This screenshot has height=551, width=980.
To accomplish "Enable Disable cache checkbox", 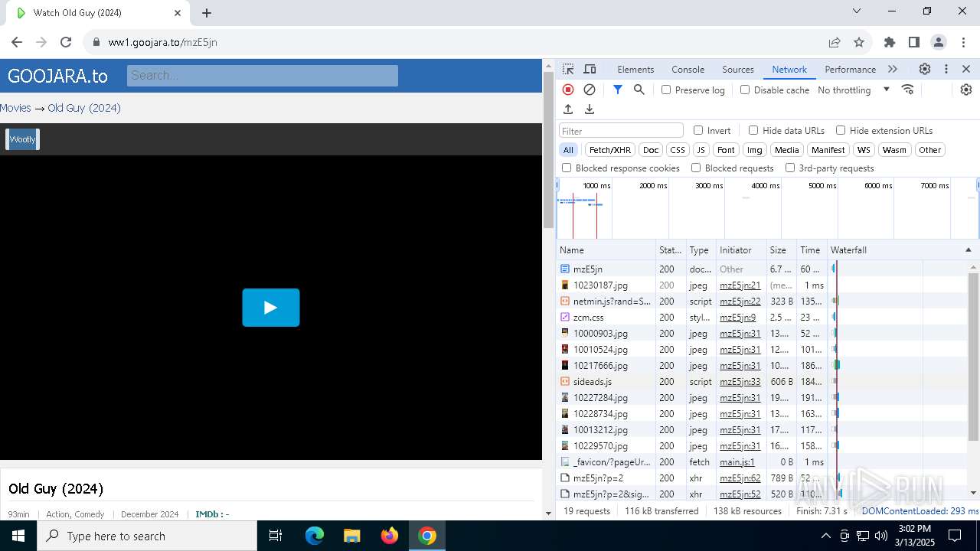I will [745, 90].
